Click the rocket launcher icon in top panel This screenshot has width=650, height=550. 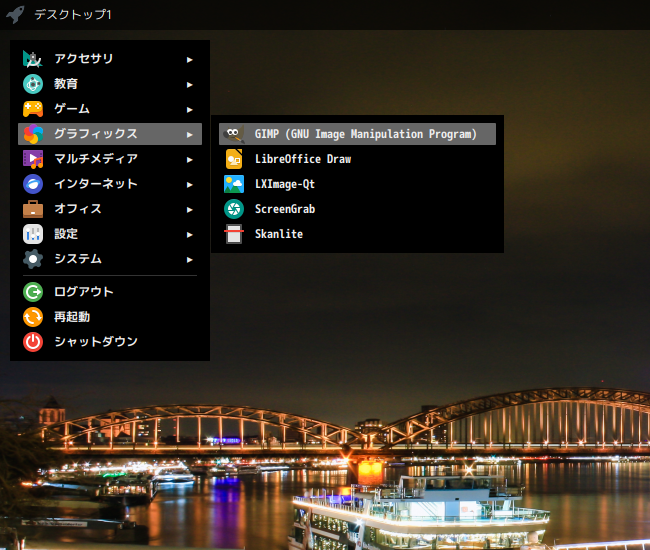15,15
